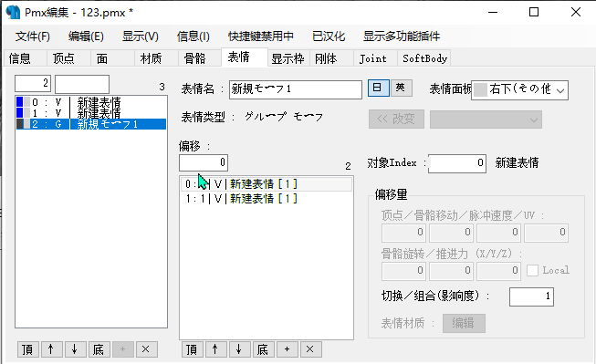The width and height of the screenshot is (596, 364).
Task: Switch to SoftBody tab
Action: pyautogui.click(x=424, y=58)
